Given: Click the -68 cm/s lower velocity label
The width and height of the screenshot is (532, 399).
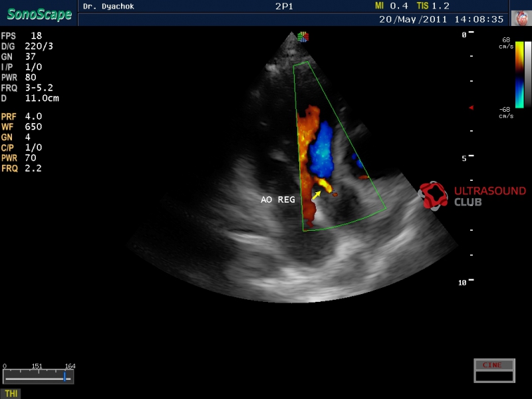Looking at the screenshot, I should tap(506, 112).
